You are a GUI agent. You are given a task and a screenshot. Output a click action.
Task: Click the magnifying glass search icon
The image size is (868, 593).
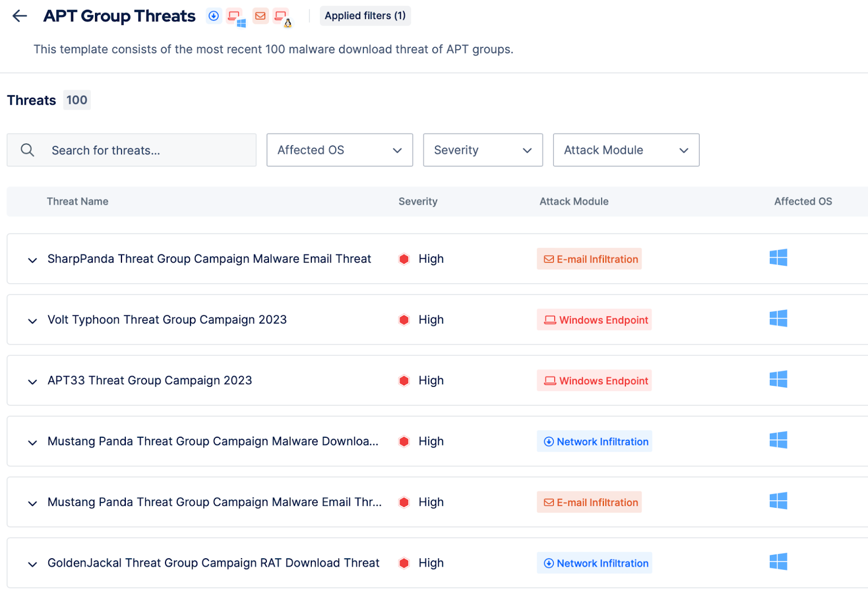pos(27,150)
